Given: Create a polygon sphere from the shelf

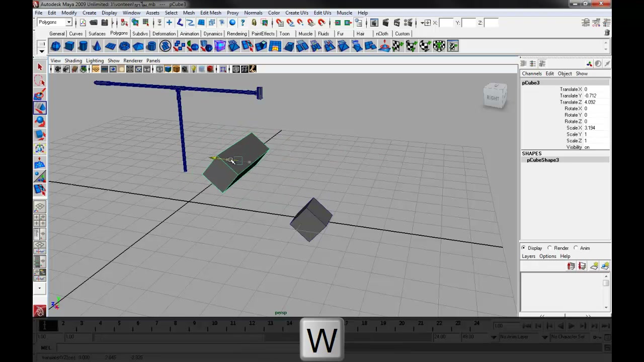Looking at the screenshot, I should click(56, 46).
